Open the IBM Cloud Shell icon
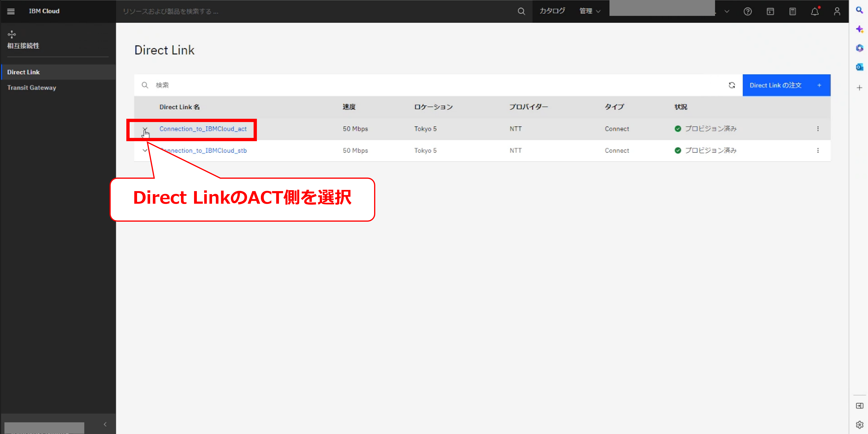Screen dimensions: 868x434 click(770, 11)
